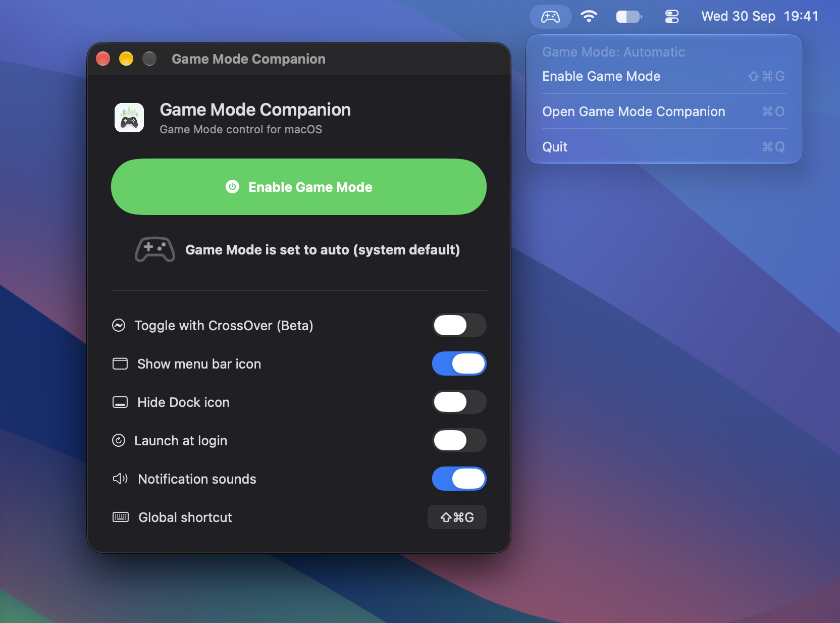The image size is (840, 623).
Task: Click the Launch at login clock icon
Action: [x=119, y=440]
